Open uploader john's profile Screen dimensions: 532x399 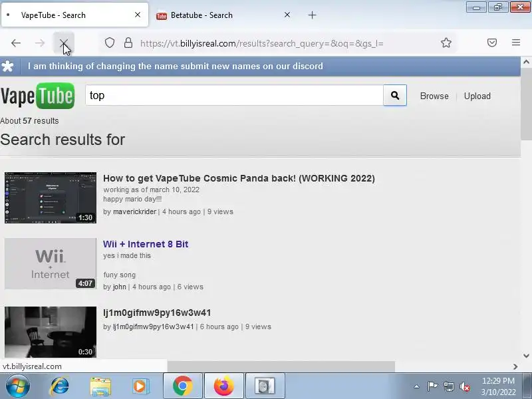pos(120,287)
